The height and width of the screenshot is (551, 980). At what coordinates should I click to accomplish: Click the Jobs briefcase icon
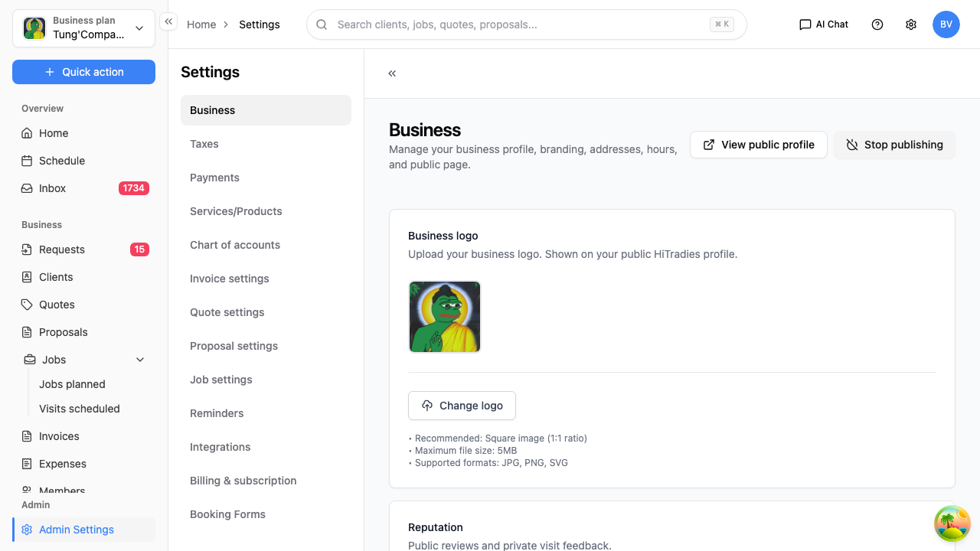pos(30,360)
